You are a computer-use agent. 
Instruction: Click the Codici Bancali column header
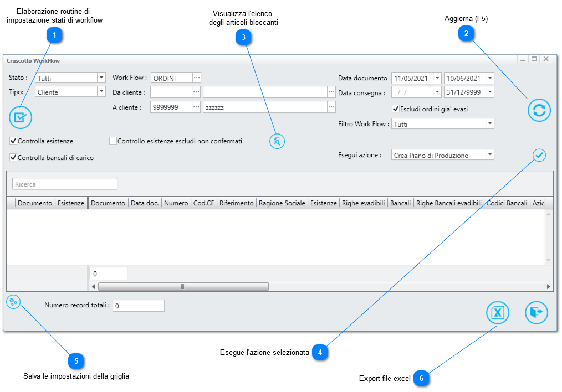click(507, 203)
